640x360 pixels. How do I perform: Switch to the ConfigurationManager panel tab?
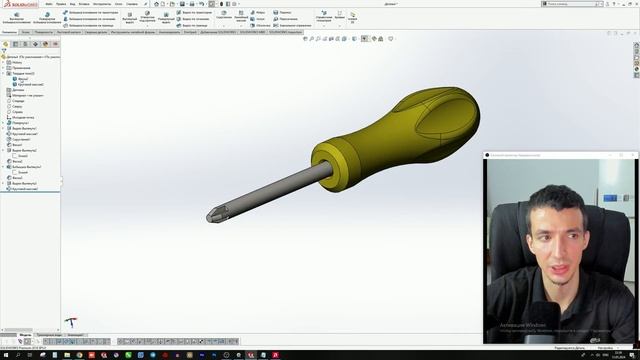tap(25, 44)
